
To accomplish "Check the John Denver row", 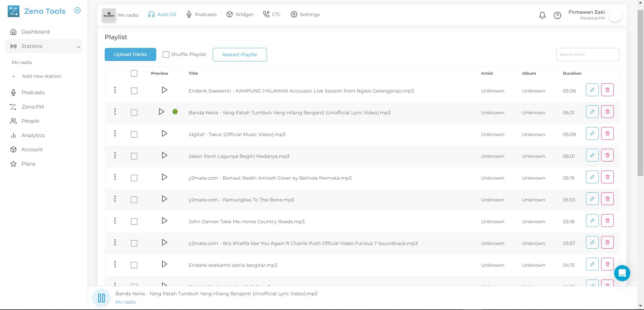I will pyautogui.click(x=134, y=222).
